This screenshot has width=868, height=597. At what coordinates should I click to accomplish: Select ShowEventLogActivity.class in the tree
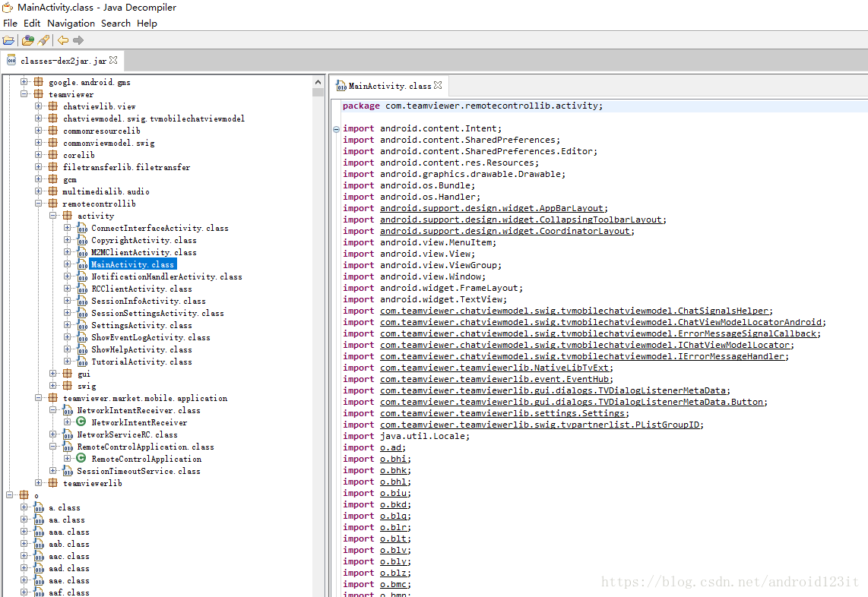coord(150,337)
